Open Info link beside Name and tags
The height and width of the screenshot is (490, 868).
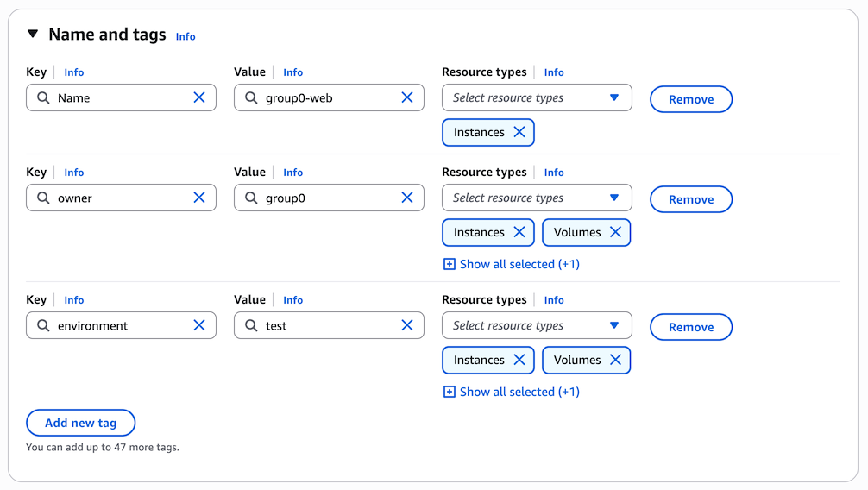186,36
